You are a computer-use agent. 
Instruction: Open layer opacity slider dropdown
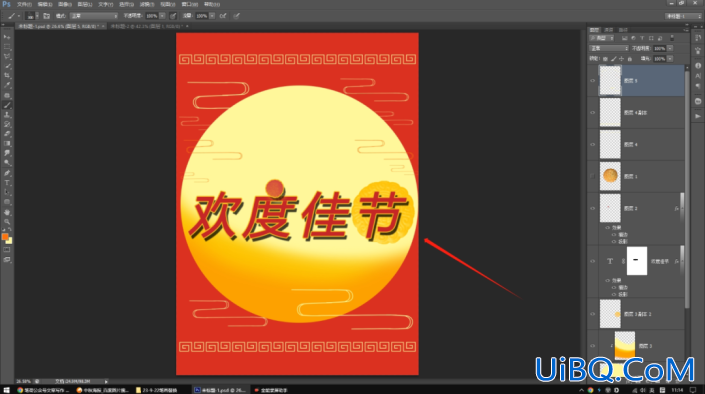(x=670, y=48)
